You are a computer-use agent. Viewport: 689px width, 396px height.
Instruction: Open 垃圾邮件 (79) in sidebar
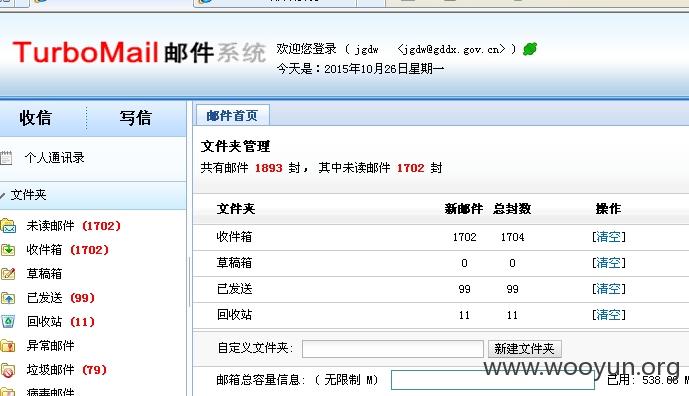(66, 370)
